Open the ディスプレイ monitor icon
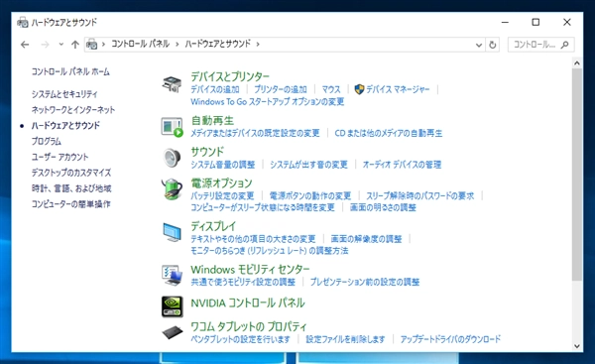The width and height of the screenshot is (595, 364). click(x=172, y=232)
